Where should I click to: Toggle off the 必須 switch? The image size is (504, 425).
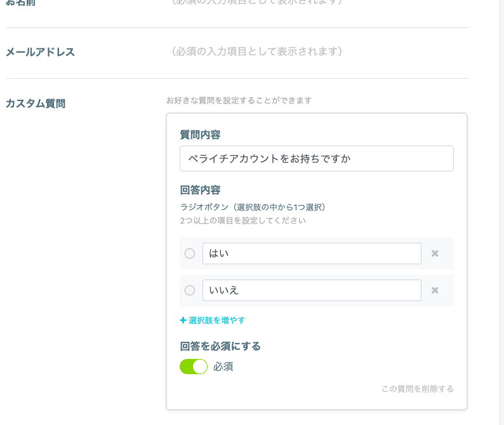pyautogui.click(x=194, y=367)
